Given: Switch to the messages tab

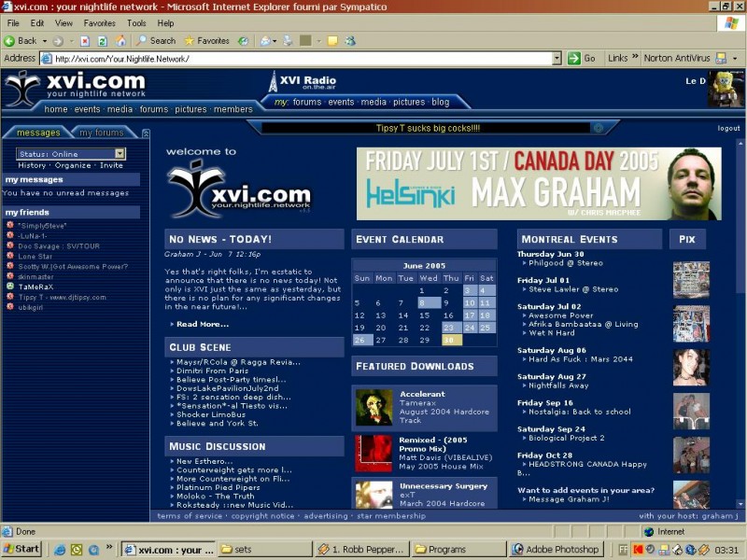Looking at the screenshot, I should coord(38,133).
